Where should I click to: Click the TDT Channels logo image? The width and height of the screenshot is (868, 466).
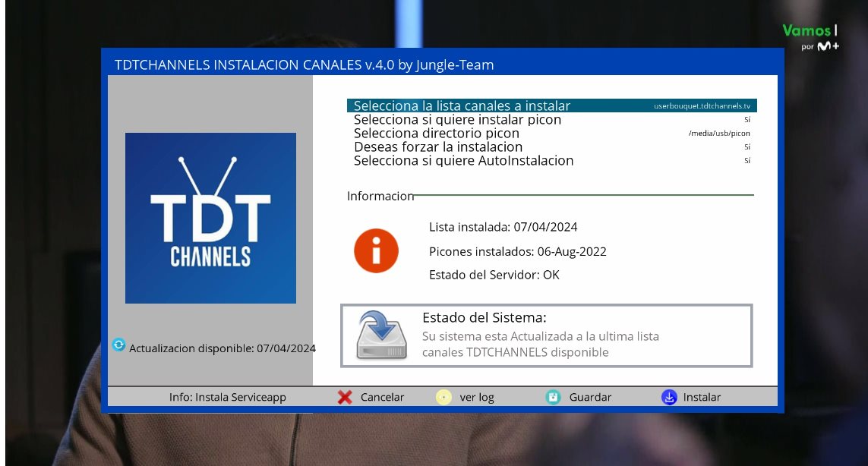(210, 219)
